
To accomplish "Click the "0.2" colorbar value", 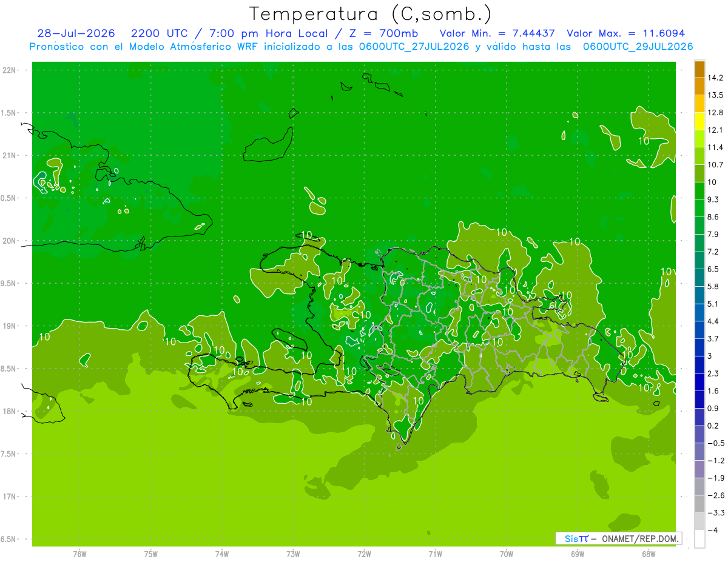I will [x=713, y=426].
